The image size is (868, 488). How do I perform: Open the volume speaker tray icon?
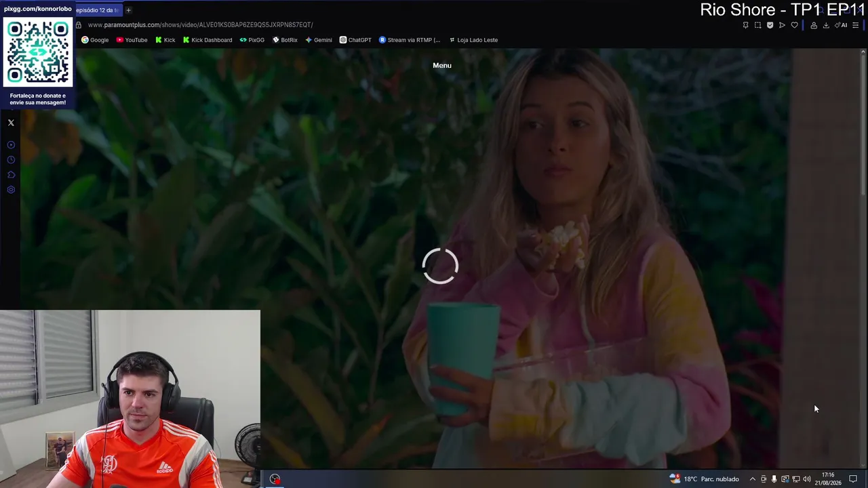pyautogui.click(x=807, y=479)
